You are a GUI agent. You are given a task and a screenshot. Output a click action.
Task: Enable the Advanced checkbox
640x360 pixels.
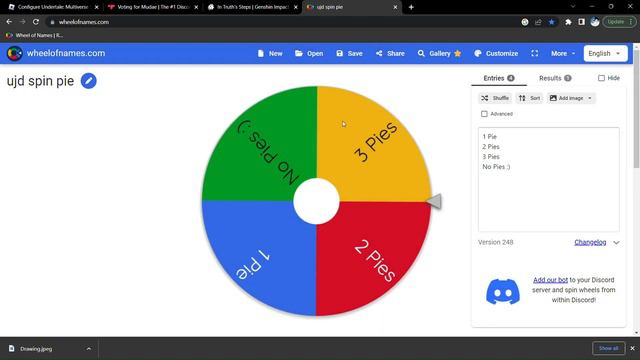(x=484, y=114)
